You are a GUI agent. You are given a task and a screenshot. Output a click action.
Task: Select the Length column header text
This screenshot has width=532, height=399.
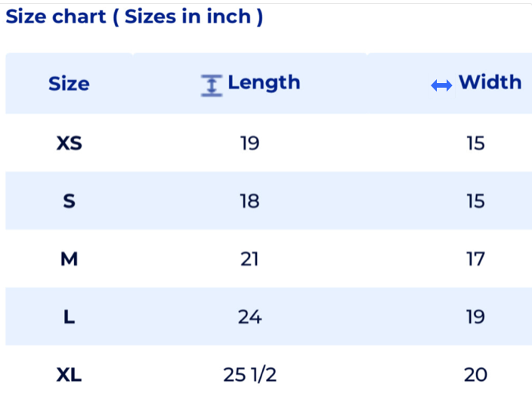(264, 82)
